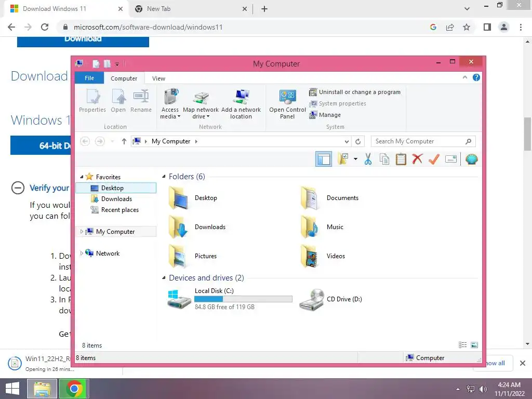Screen dimensions: 532x399
Task: Click the Copy pages icon
Action: tap(384, 159)
